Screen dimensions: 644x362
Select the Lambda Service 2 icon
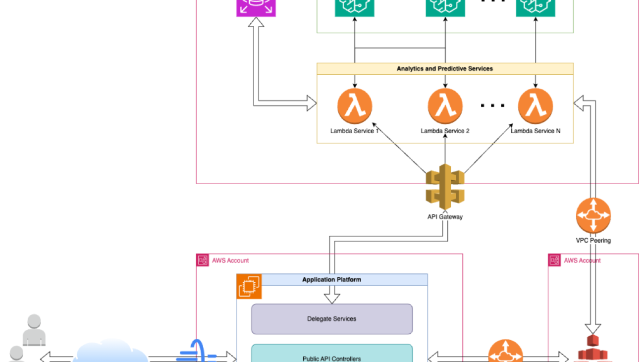tap(445, 105)
